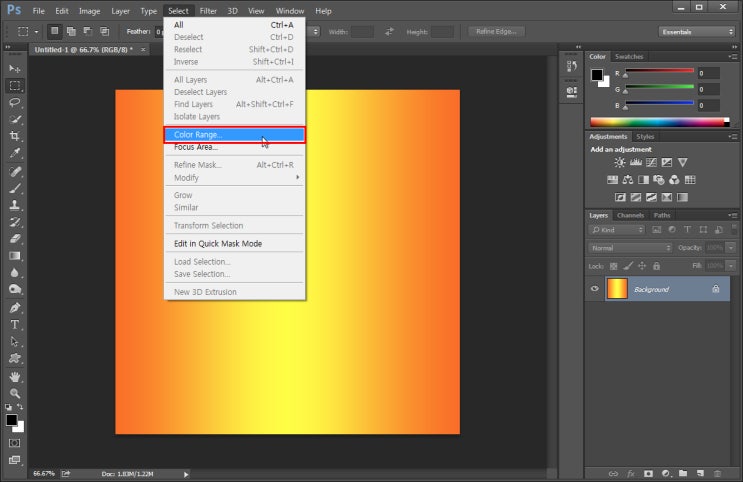This screenshot has height=482, width=743.
Task: Select the Clone Stamp tool
Action: 15,205
